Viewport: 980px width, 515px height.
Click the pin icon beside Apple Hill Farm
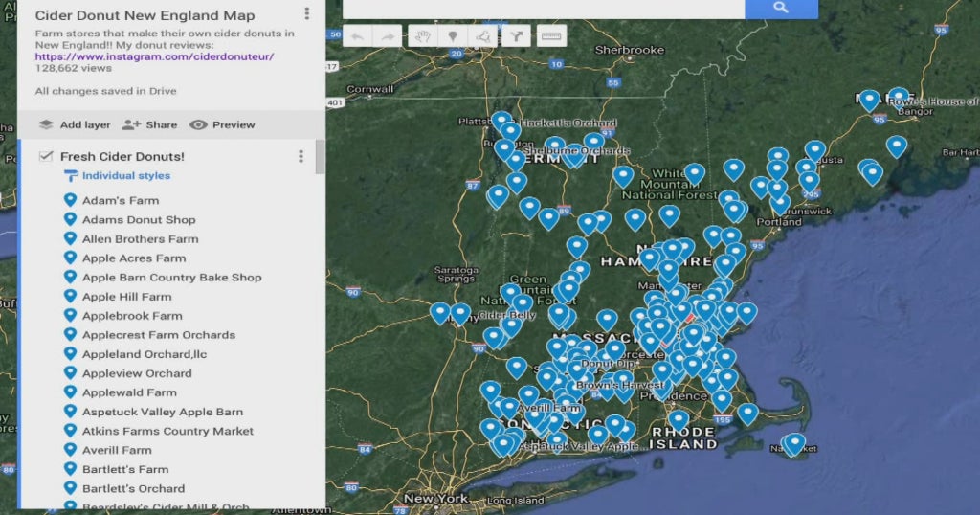[x=70, y=297]
